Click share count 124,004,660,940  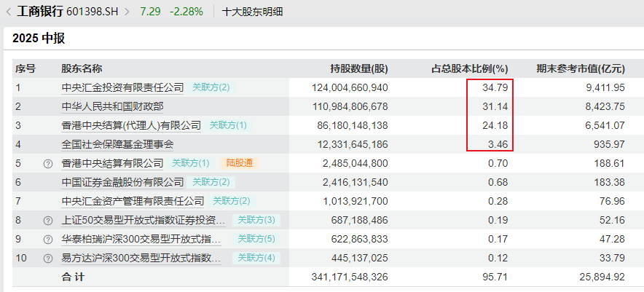(x=350, y=87)
